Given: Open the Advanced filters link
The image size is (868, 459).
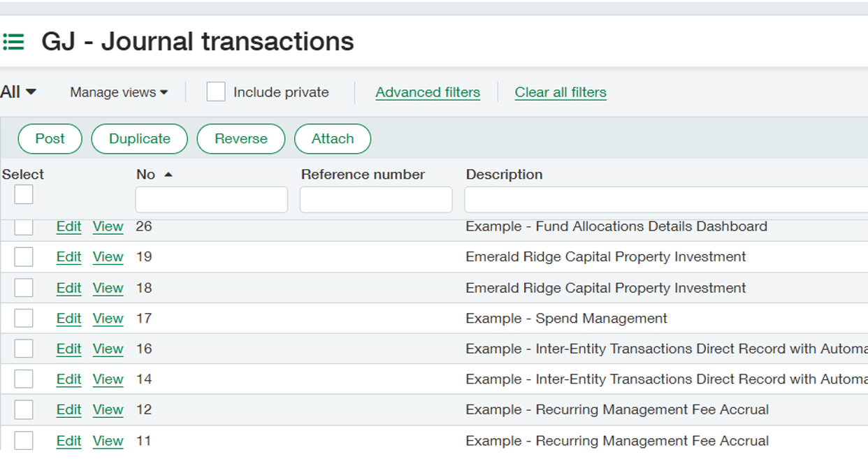Looking at the screenshot, I should pyautogui.click(x=428, y=92).
